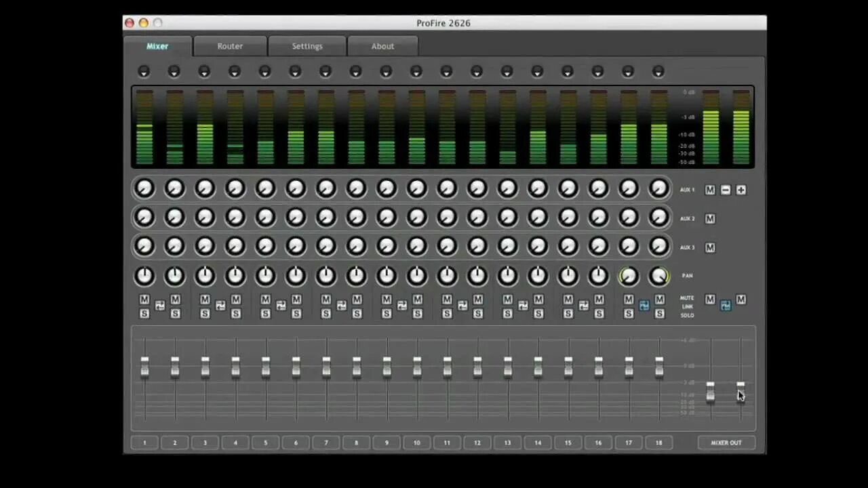Click the master M icon in the Mute row
The image size is (868, 488).
coord(710,299)
